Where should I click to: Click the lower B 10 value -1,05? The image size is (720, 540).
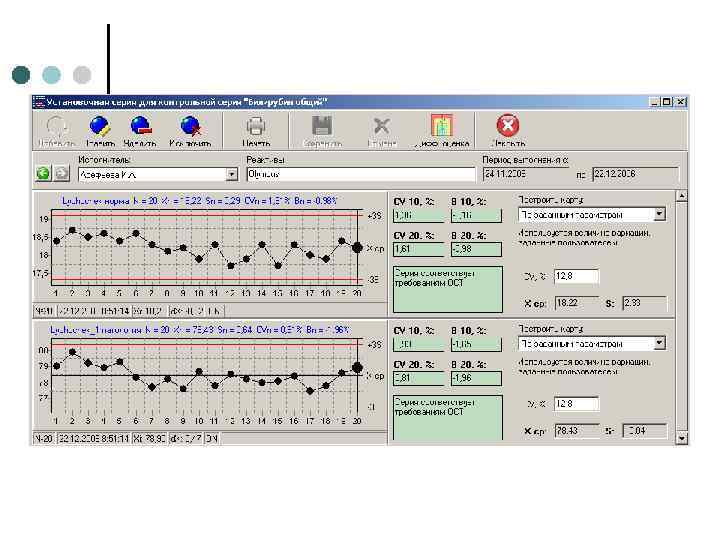click(x=476, y=344)
